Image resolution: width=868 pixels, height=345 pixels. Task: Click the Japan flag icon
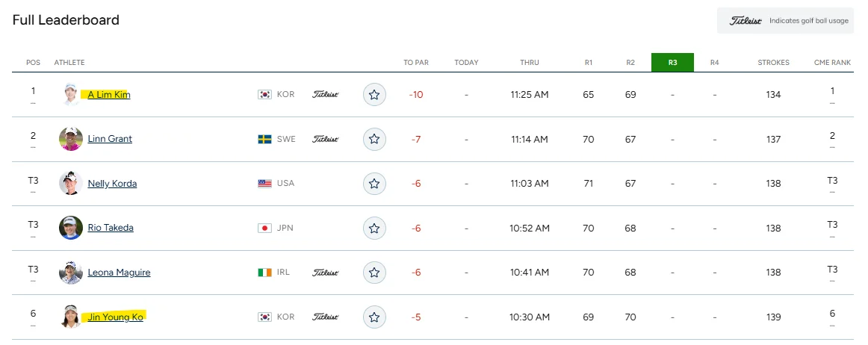click(x=264, y=229)
